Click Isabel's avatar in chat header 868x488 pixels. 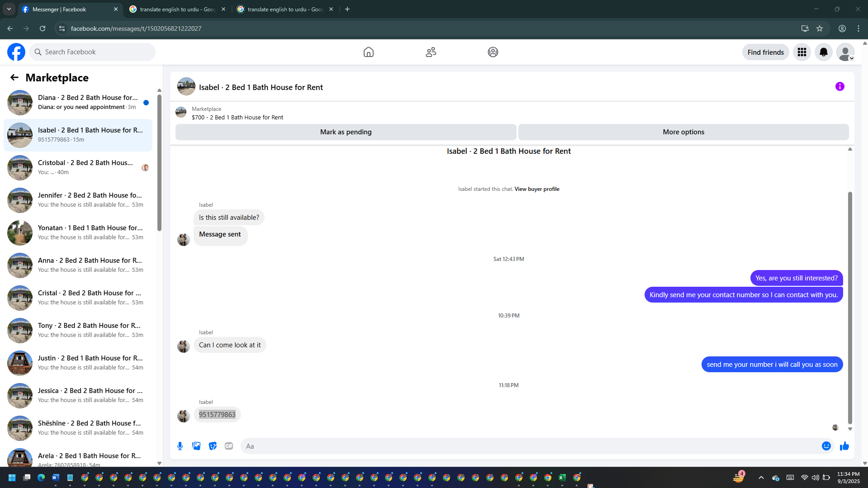186,86
